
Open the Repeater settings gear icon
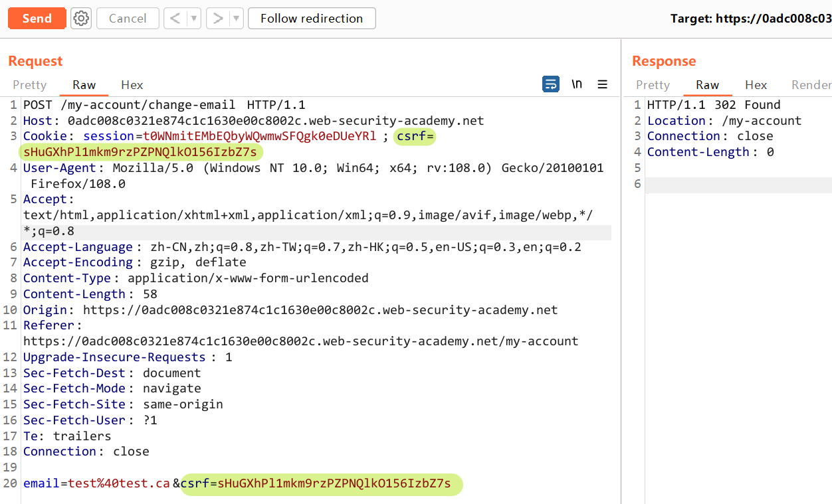[81, 19]
